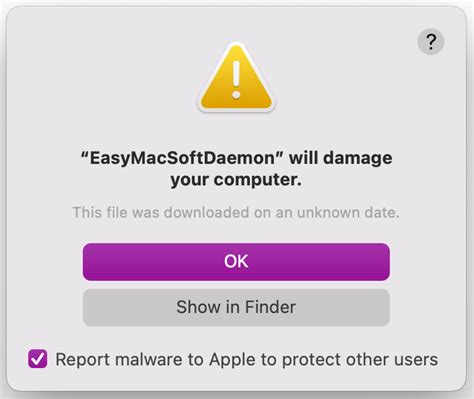This screenshot has width=474, height=399.
Task: Reveal the file using Show in Finder
Action: (236, 307)
